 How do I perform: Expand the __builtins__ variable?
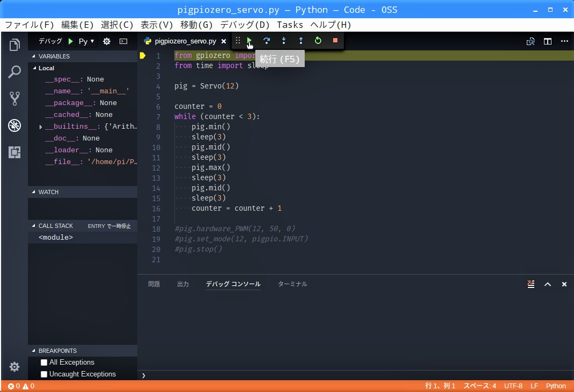41,127
